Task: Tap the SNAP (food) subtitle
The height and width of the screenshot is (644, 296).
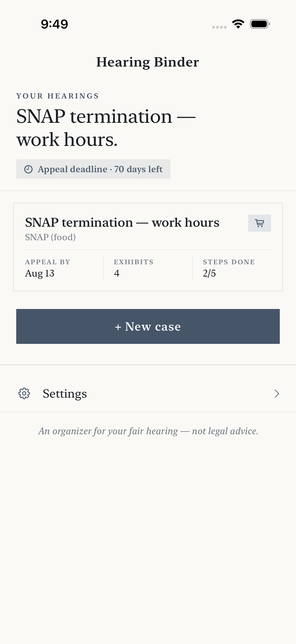Action: (x=50, y=237)
